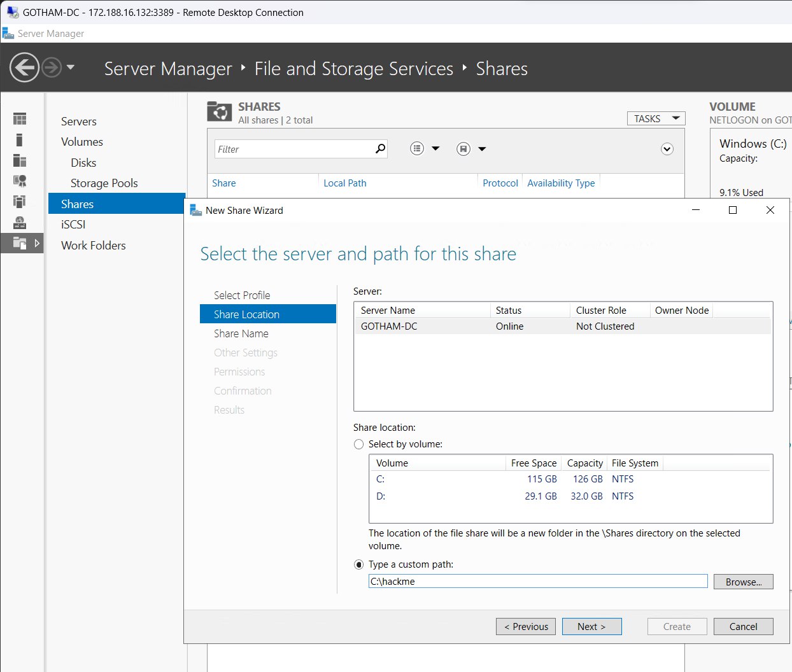Select the Local Server sidebar icon
Viewport: 792px width, 672px height.
(x=19, y=139)
